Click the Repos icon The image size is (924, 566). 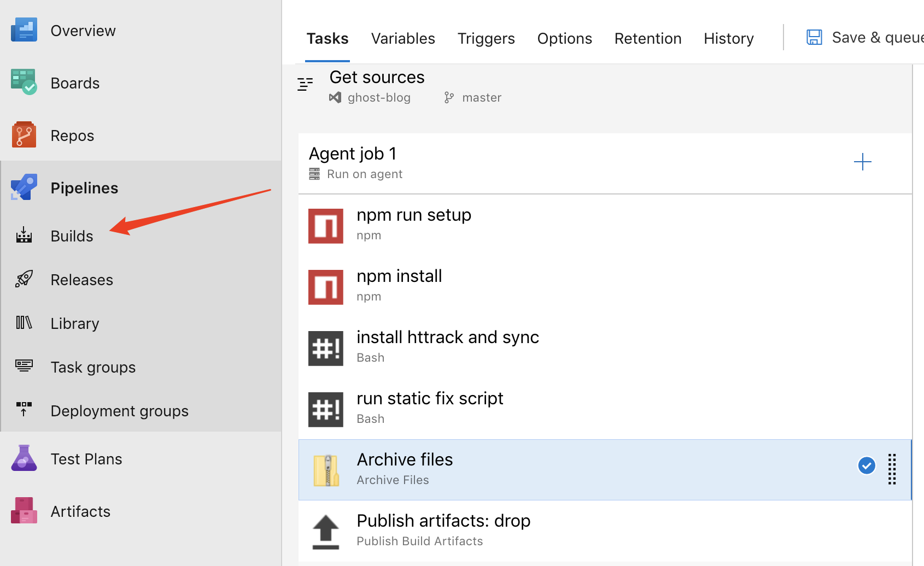(x=24, y=135)
